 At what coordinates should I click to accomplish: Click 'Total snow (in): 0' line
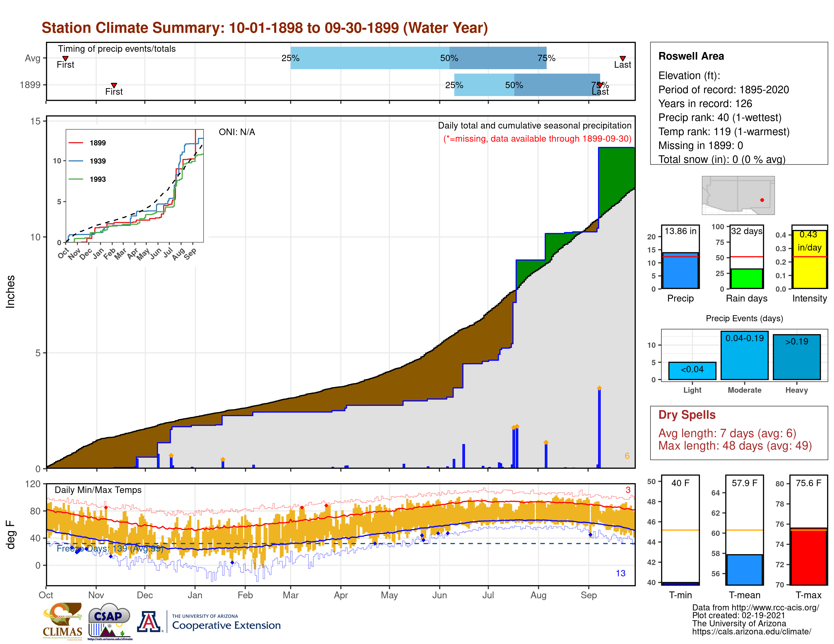tap(722, 159)
